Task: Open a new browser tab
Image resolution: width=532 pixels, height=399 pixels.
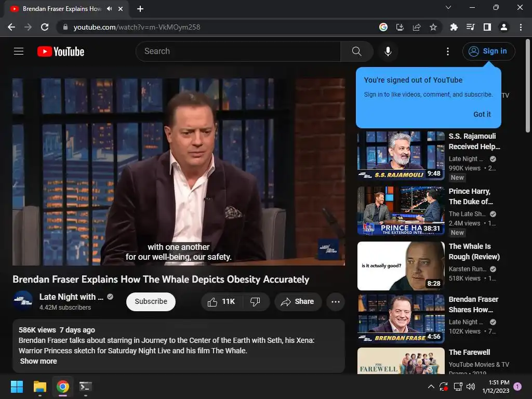Action: coord(140,9)
